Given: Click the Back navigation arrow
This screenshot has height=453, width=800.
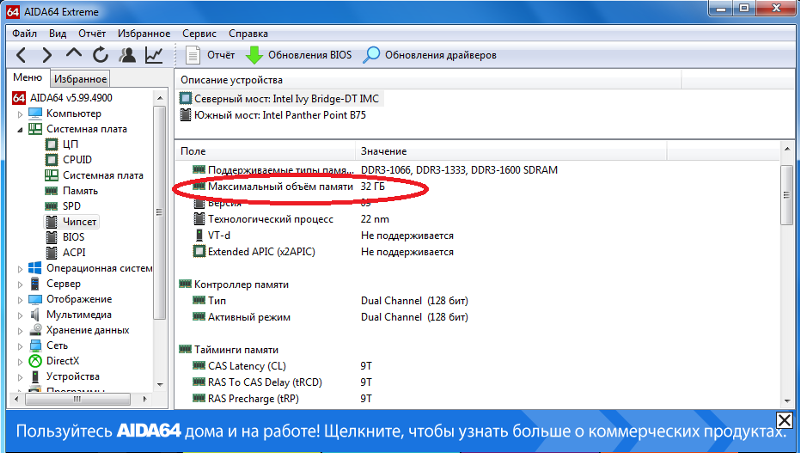Looking at the screenshot, I should pos(21,55).
